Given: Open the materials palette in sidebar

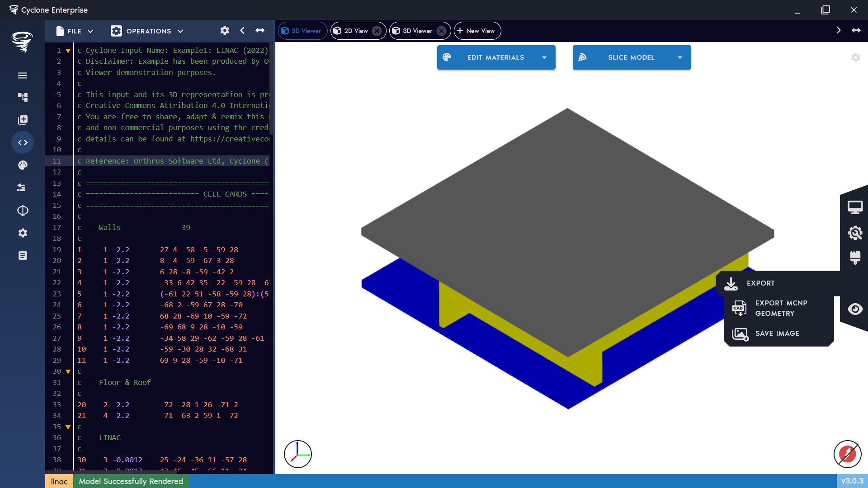Looking at the screenshot, I should tap(23, 165).
